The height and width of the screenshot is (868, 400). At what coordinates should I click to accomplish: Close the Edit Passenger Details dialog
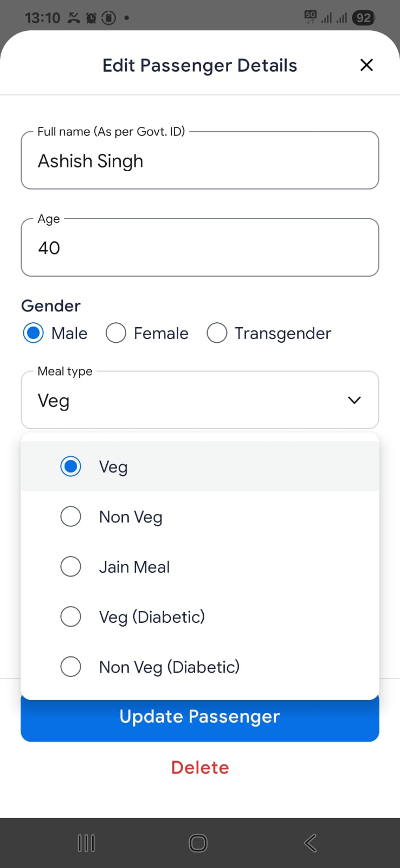tap(366, 65)
